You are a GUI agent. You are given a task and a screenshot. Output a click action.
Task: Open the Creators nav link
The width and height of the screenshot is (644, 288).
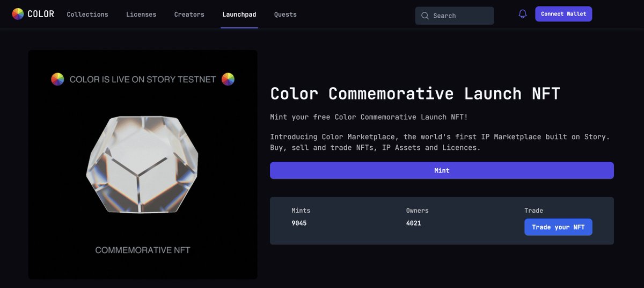189,15
